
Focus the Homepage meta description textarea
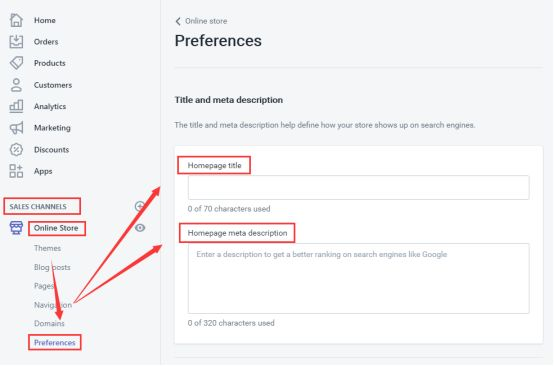click(x=359, y=278)
